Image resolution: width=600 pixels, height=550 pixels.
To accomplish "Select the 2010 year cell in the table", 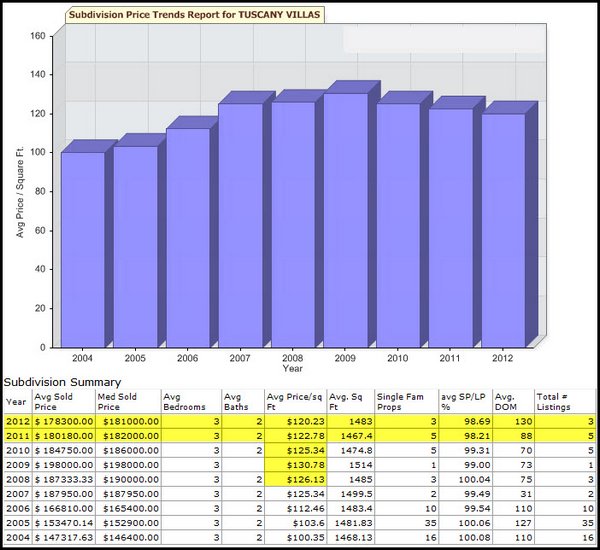I will [x=18, y=450].
